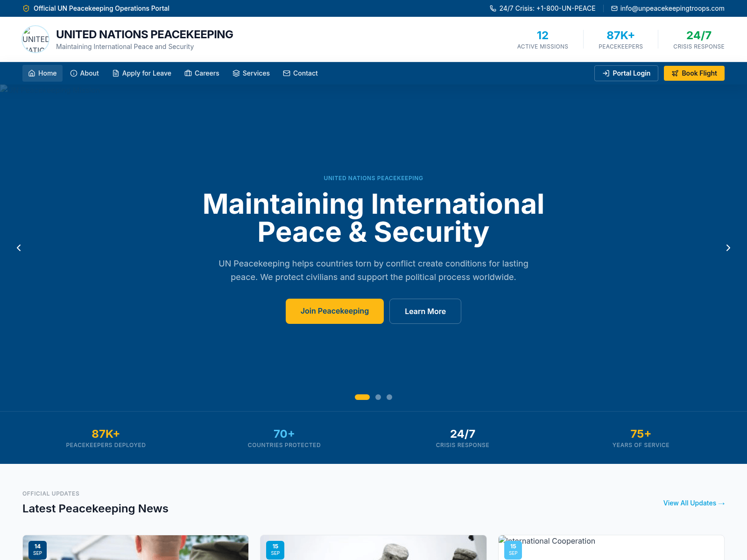The image size is (747, 560).
Task: Click the 12 Active Missions stat
Action: pyautogui.click(x=543, y=40)
